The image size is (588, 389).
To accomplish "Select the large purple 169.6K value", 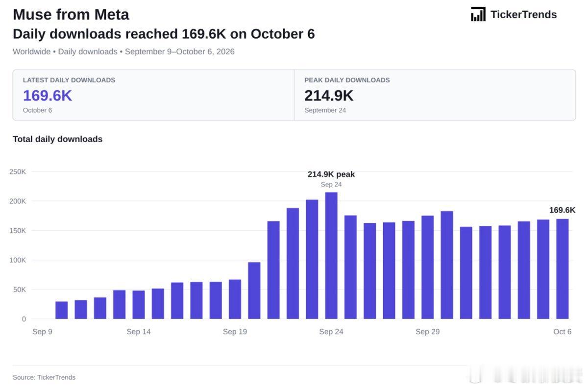I will coord(48,96).
